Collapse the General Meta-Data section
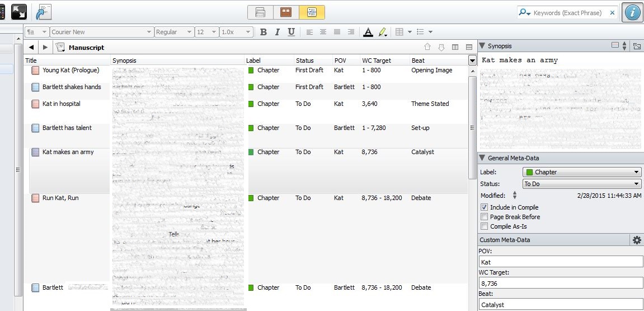 [x=482, y=158]
